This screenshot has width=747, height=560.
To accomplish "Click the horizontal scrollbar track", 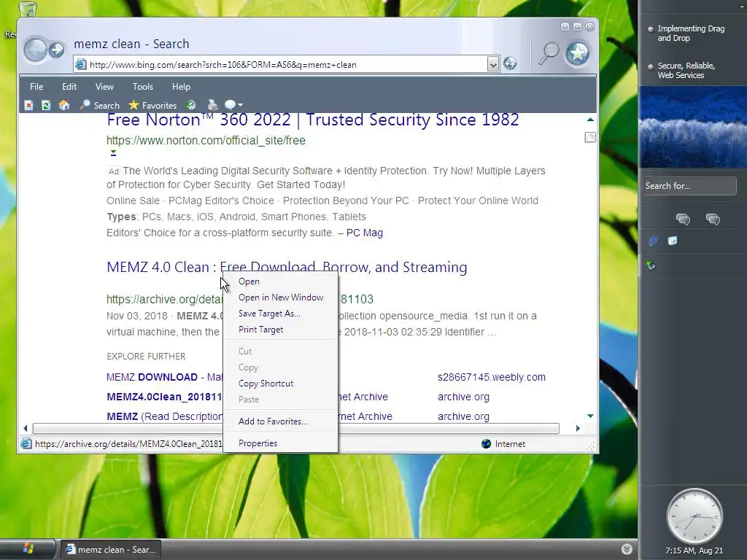I will coord(295,428).
